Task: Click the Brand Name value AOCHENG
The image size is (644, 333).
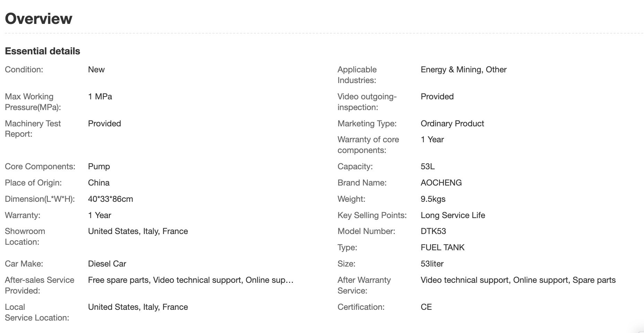Action: pos(441,183)
